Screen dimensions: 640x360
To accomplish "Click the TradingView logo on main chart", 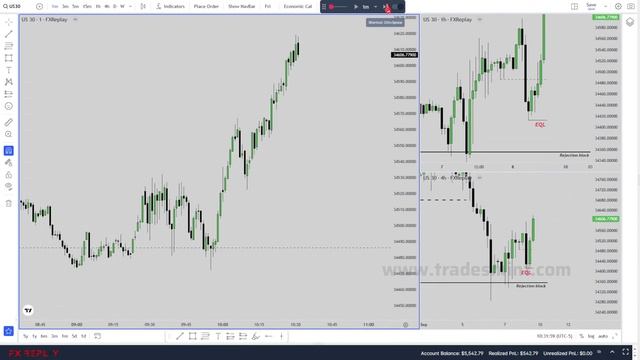I will click(28, 310).
